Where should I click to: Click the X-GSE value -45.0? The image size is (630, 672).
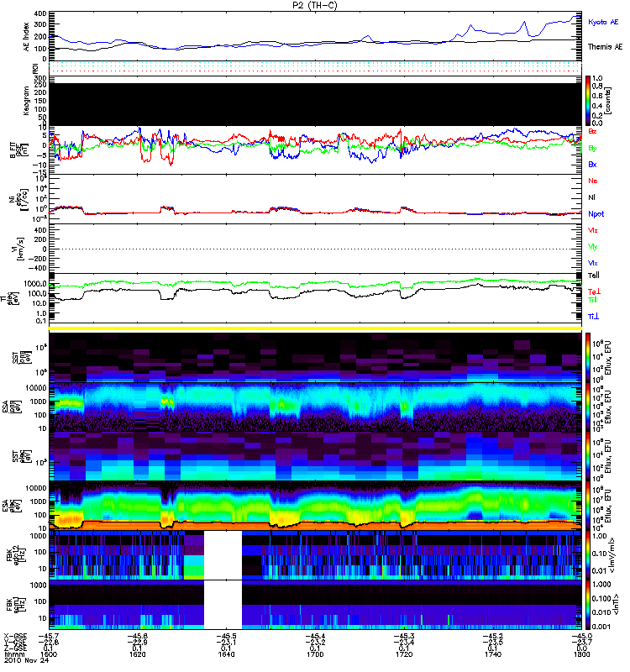point(582,636)
